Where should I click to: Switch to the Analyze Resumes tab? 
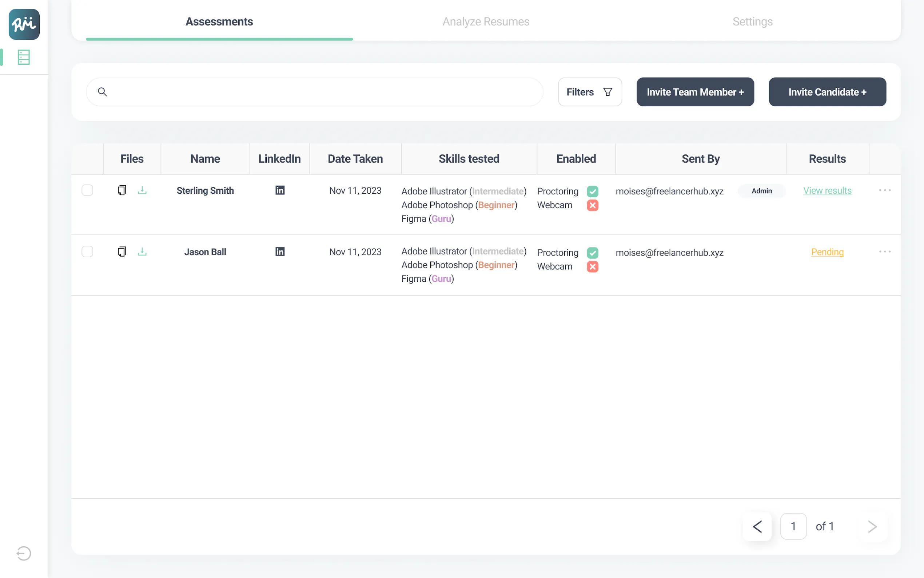[x=486, y=21]
